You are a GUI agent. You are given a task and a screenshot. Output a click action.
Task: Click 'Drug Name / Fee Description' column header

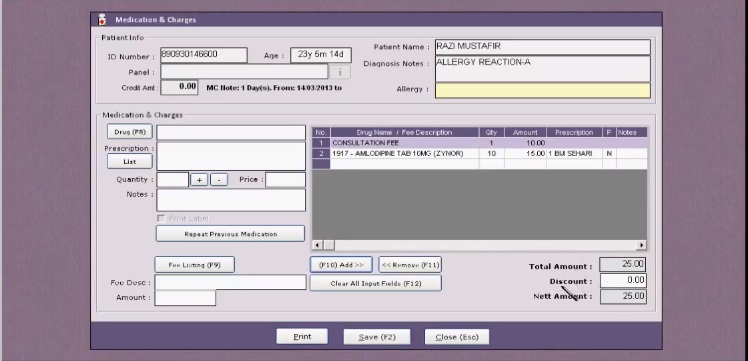405,133
